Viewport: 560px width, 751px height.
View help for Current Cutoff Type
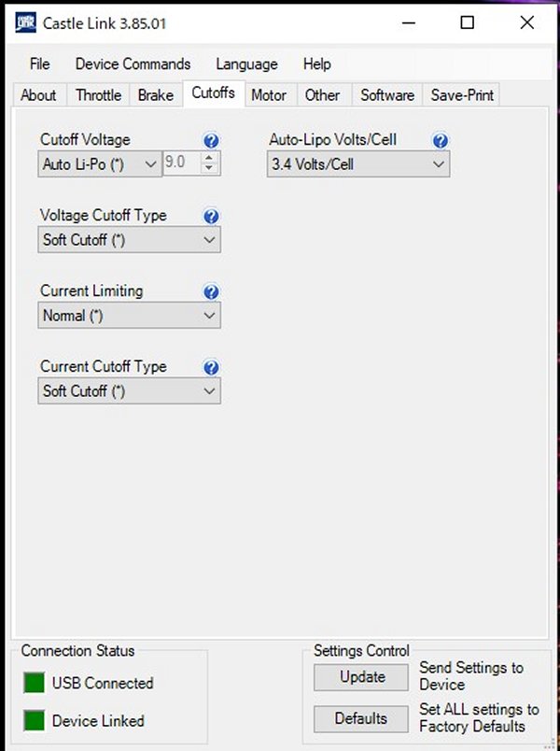[211, 368]
